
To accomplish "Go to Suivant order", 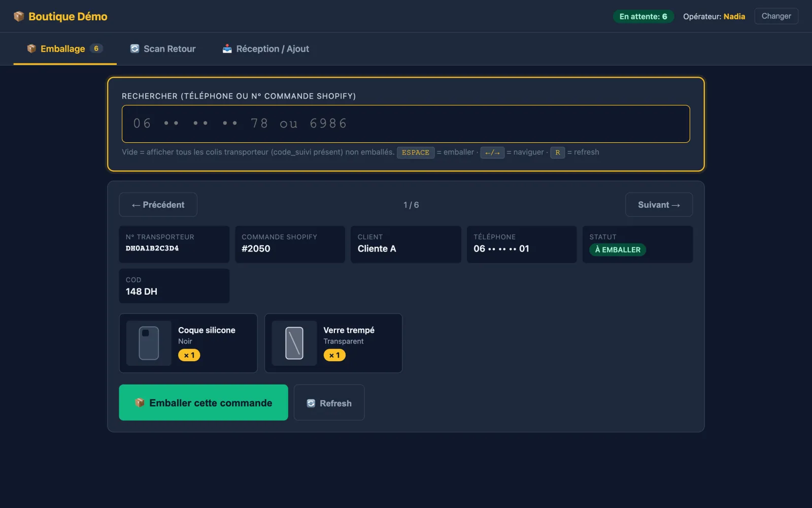I will click(x=659, y=205).
